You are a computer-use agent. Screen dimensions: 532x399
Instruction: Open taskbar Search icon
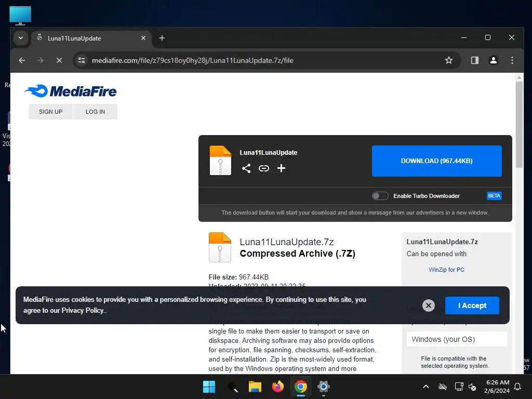click(x=232, y=387)
